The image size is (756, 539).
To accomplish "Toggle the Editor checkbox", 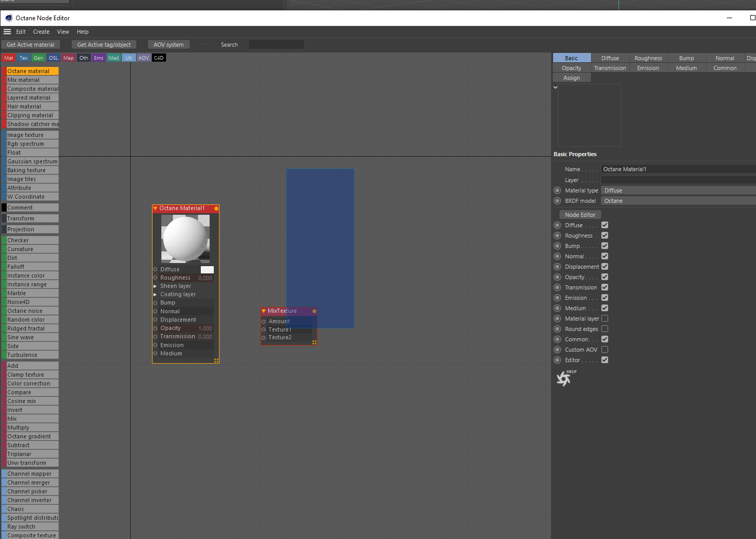I will (x=604, y=360).
